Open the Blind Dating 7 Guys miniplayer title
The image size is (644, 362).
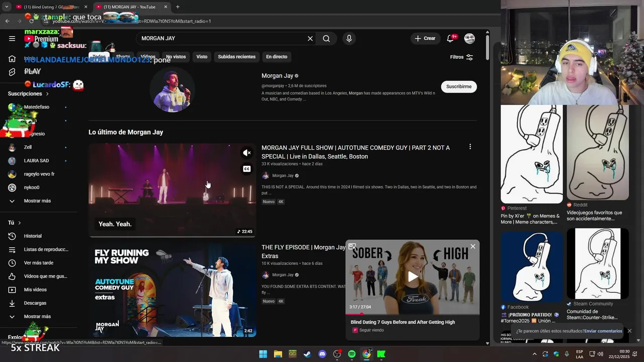[403, 322]
